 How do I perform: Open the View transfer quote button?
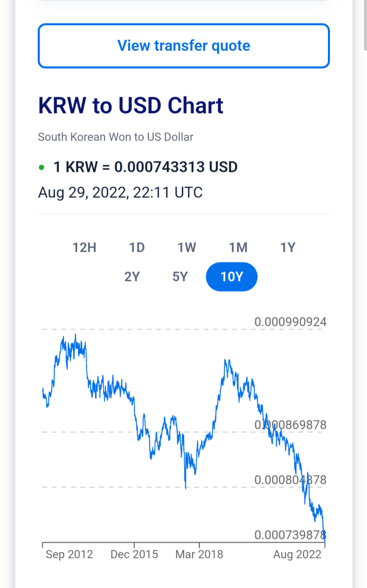pyautogui.click(x=184, y=46)
